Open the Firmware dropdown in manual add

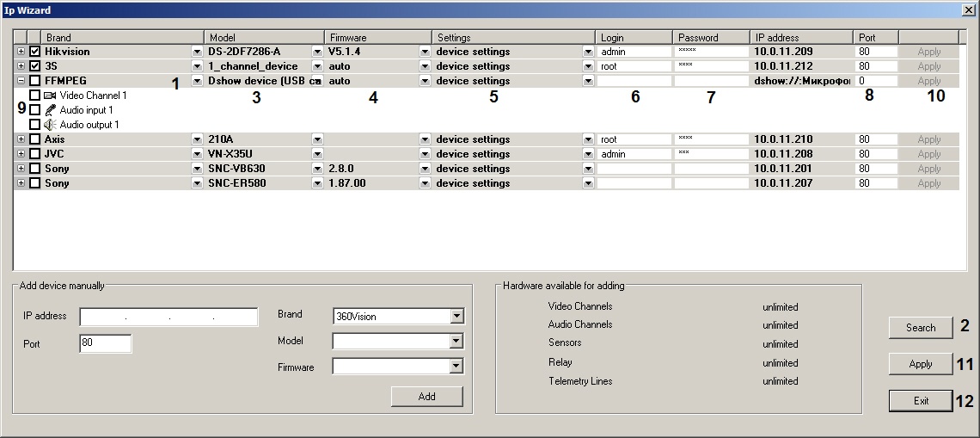pos(456,367)
